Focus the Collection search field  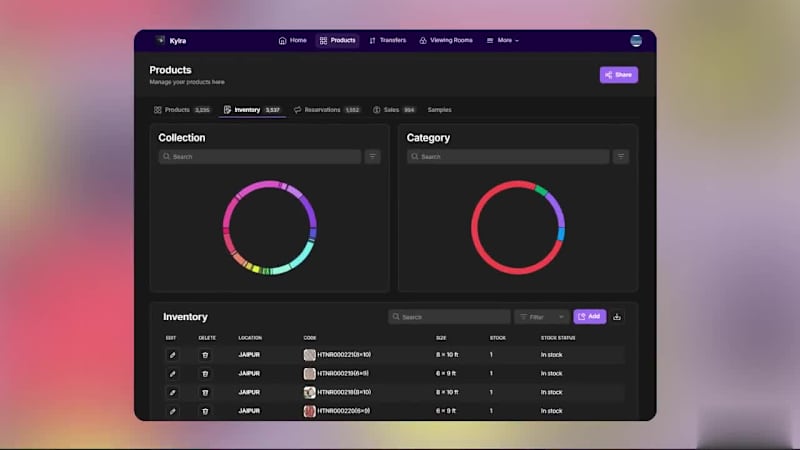[260, 157]
